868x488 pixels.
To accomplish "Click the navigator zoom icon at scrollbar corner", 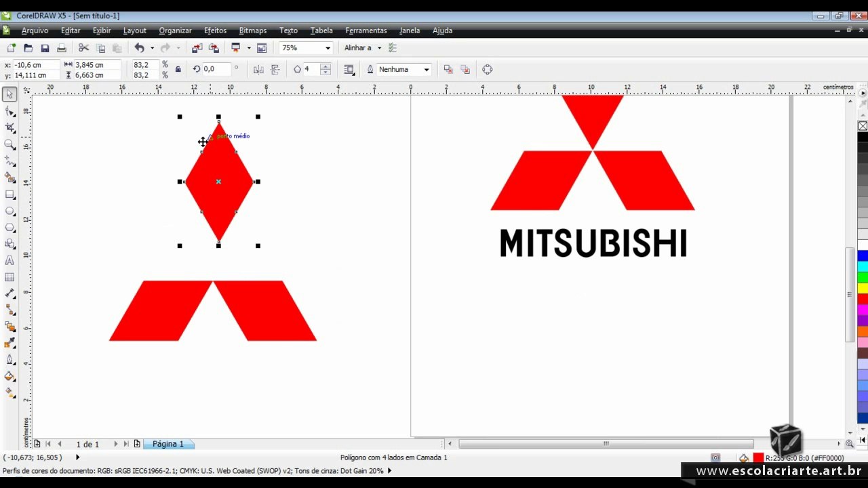I will click(849, 444).
